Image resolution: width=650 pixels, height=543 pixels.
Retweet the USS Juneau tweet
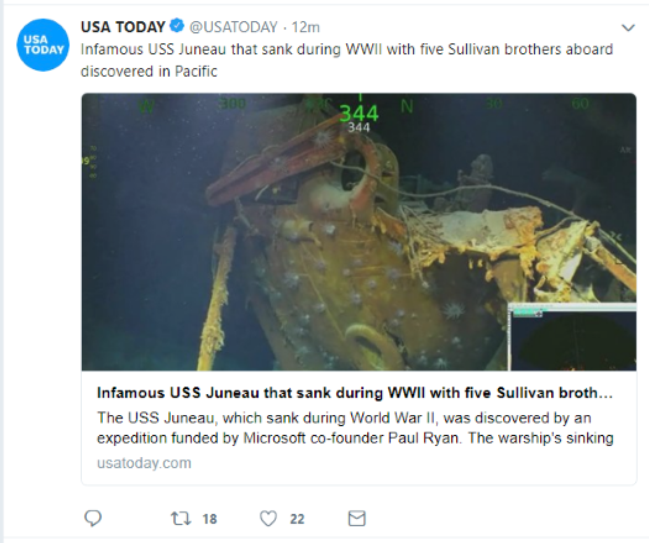[x=181, y=518]
